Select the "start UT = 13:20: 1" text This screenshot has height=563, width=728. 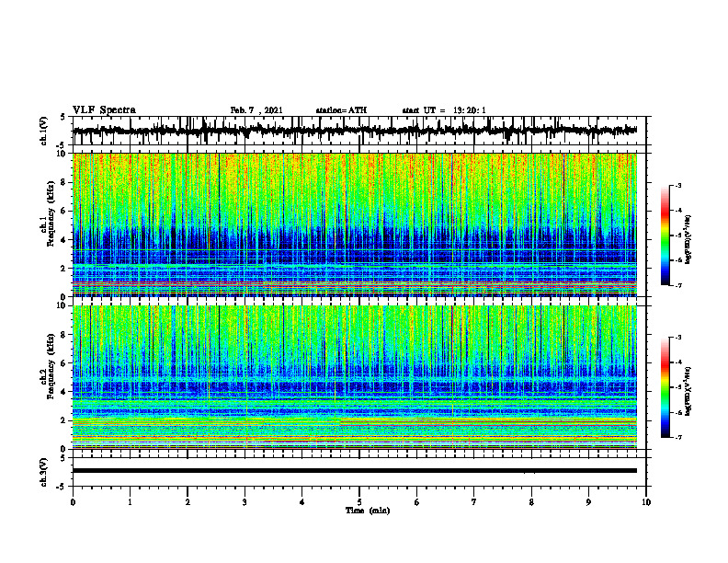pos(444,110)
